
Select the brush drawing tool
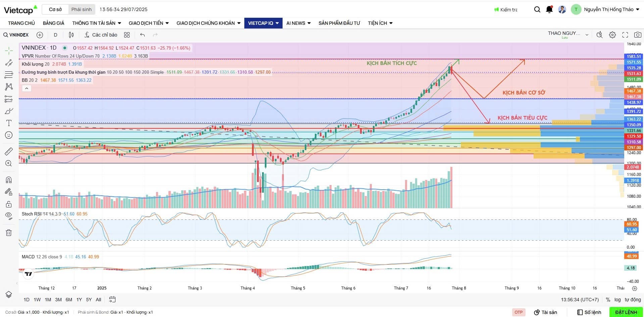pyautogui.click(x=9, y=111)
